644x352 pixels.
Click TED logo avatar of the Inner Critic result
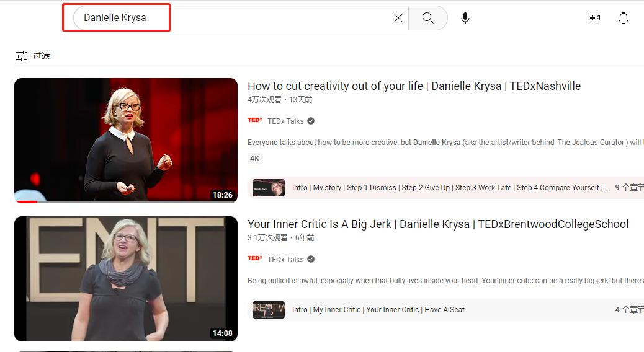click(255, 258)
